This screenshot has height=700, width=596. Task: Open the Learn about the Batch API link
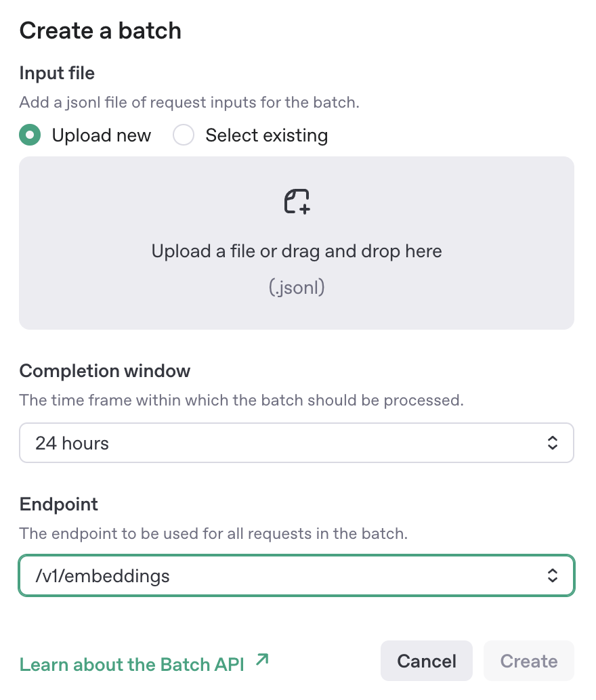coord(131,664)
